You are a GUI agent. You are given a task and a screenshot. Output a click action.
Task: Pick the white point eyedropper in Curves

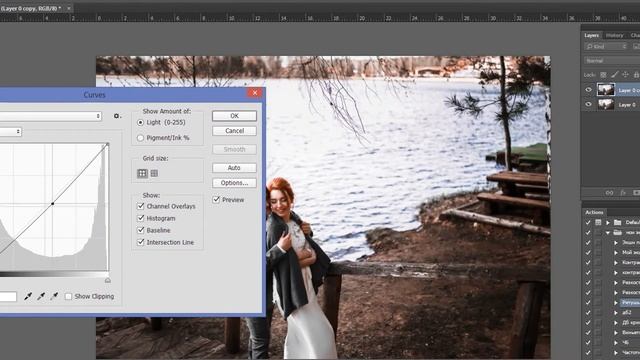(54, 296)
